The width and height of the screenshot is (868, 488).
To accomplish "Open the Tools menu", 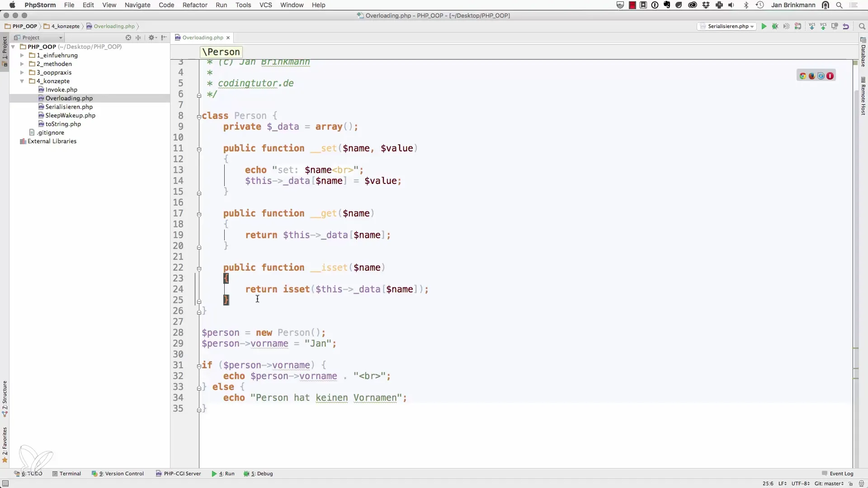I will (243, 5).
